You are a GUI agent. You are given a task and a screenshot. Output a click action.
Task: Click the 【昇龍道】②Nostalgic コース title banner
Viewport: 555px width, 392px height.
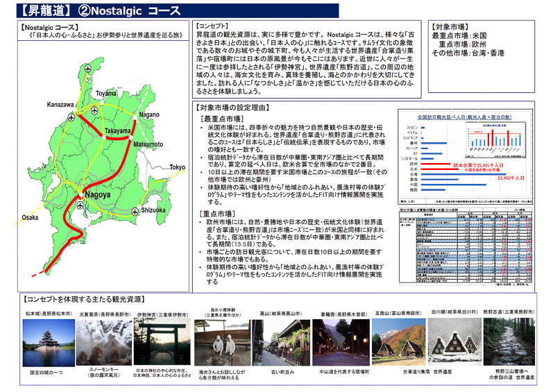(x=178, y=10)
